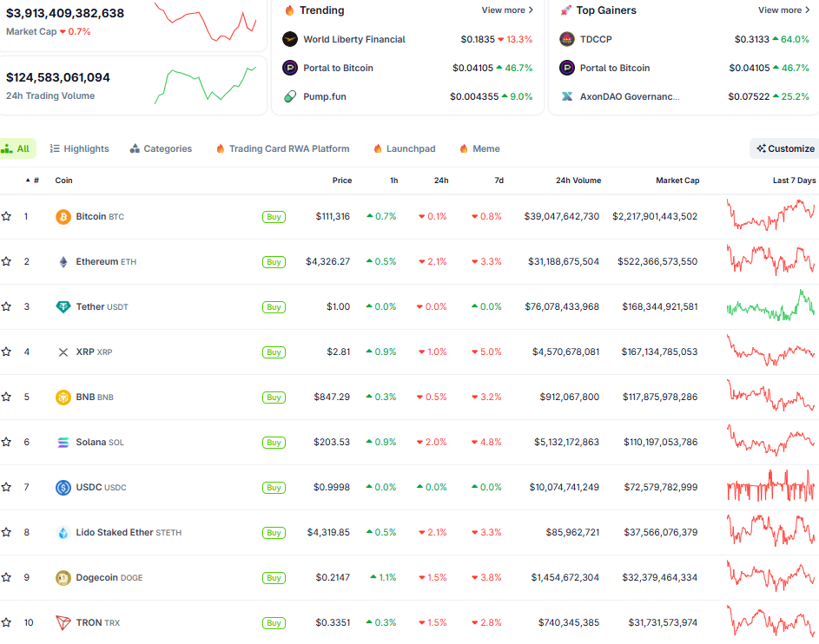Select the Solana coin icon
The image size is (819, 644).
click(x=63, y=442)
